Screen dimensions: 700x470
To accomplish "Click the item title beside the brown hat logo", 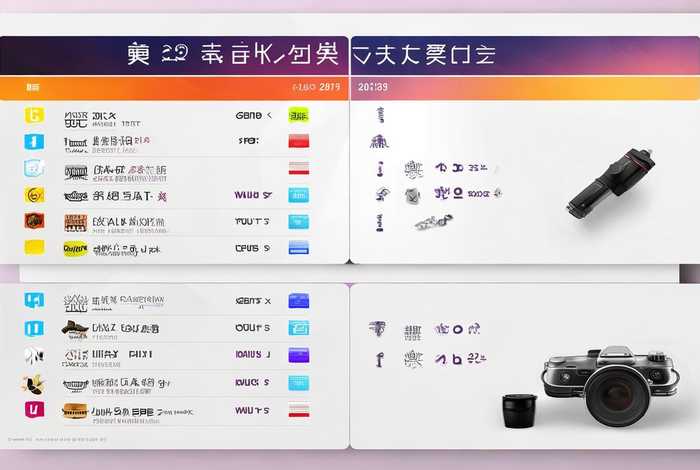I will click(125, 329).
